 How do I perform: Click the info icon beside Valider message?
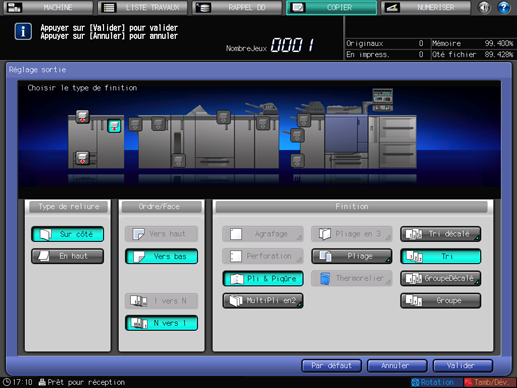pyautogui.click(x=23, y=32)
